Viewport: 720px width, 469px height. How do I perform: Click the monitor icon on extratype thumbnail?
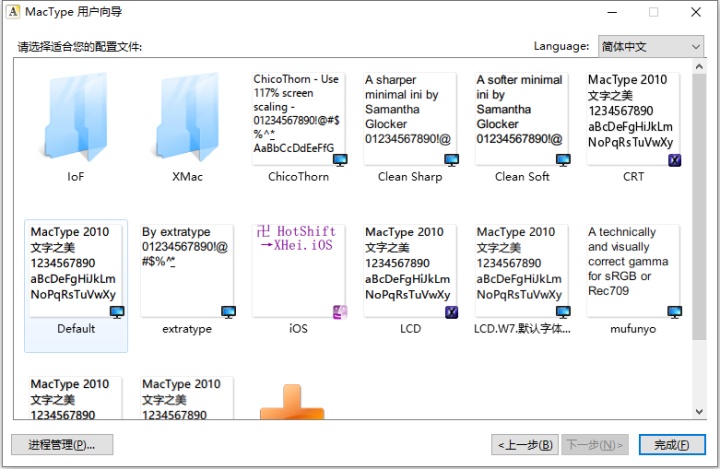[229, 312]
